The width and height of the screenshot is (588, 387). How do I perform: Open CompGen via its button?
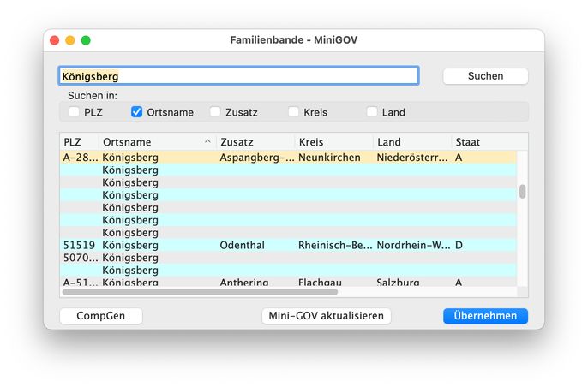point(101,316)
